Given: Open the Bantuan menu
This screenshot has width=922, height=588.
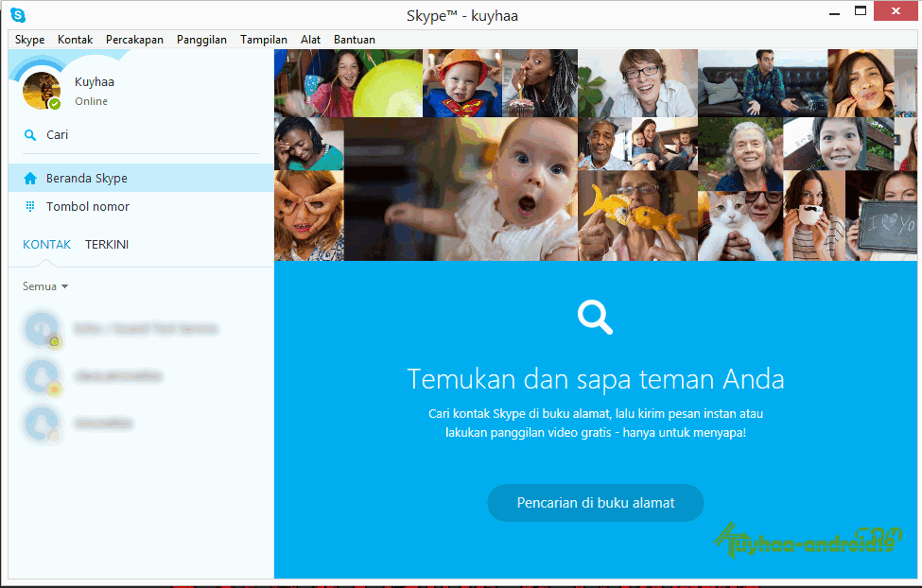Looking at the screenshot, I should 354,40.
